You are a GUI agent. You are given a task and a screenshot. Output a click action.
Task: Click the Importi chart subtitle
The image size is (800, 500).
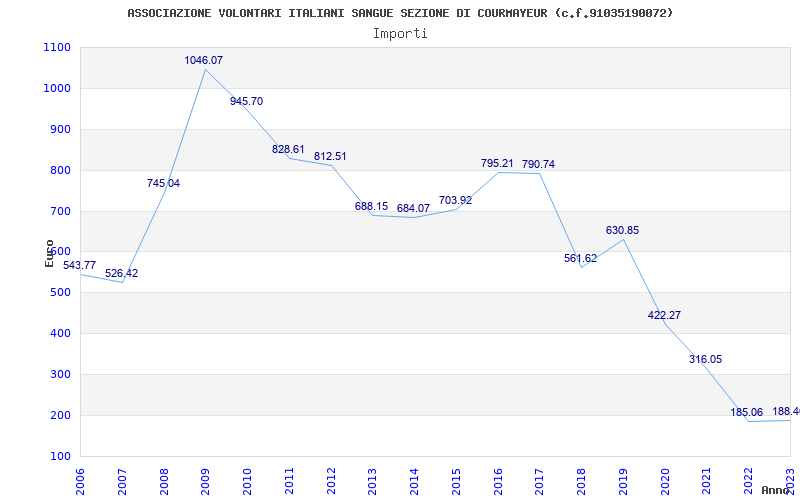point(400,33)
